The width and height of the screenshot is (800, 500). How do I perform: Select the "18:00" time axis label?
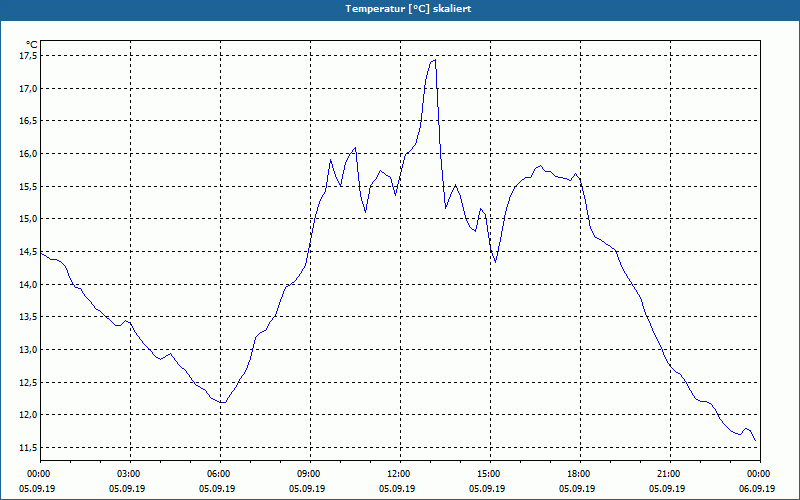580,474
